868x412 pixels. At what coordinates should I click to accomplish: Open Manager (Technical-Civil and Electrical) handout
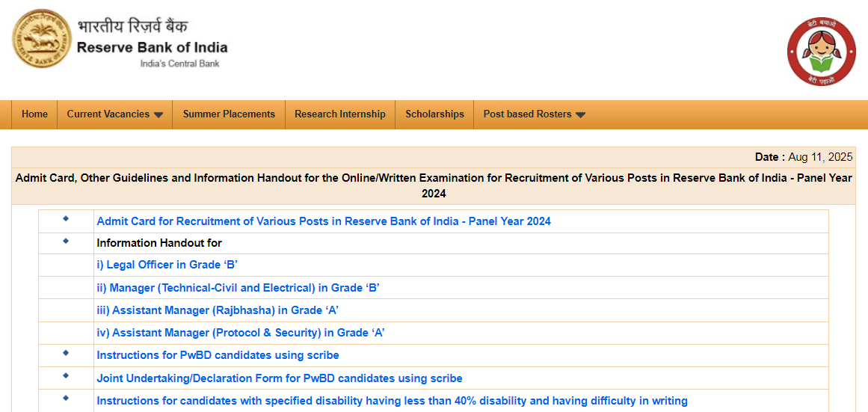[x=238, y=288]
